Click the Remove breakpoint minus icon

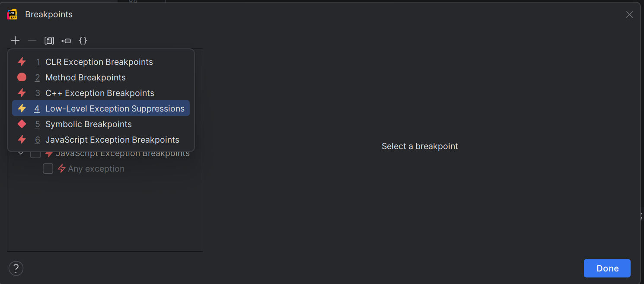click(x=32, y=41)
